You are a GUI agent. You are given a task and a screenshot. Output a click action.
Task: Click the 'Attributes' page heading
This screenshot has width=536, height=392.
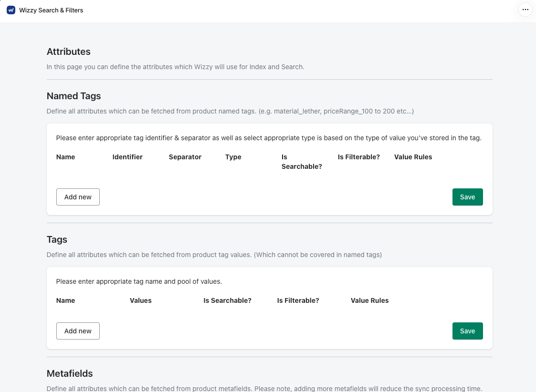click(x=68, y=52)
